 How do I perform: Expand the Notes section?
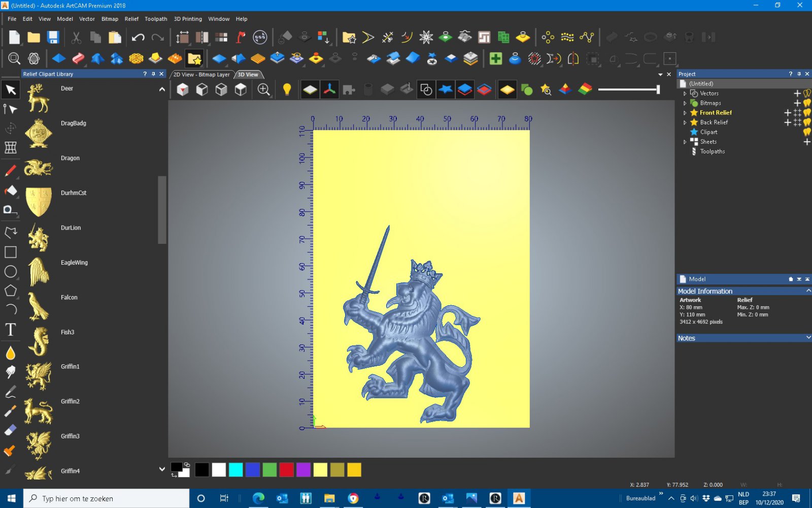tap(808, 338)
